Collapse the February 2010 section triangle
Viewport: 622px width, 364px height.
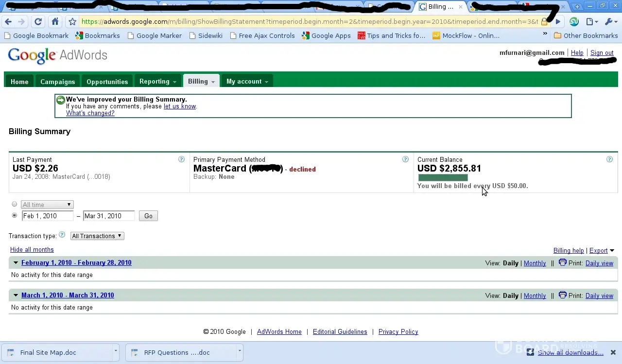16,263
